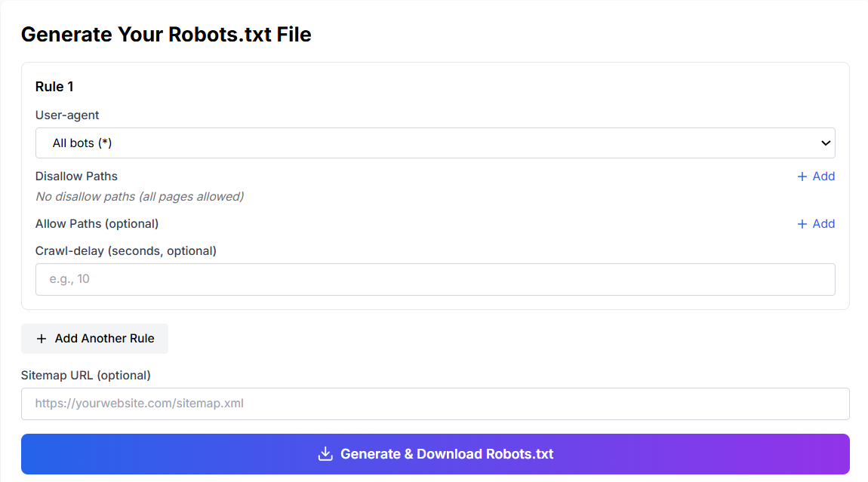Expand the All bots (*) dropdown
The image size is (868, 482).
pos(435,143)
